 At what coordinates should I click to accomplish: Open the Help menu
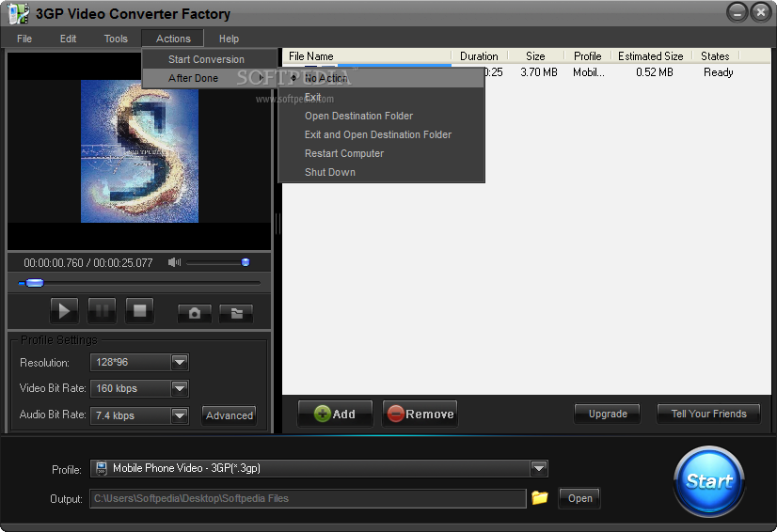(x=229, y=39)
